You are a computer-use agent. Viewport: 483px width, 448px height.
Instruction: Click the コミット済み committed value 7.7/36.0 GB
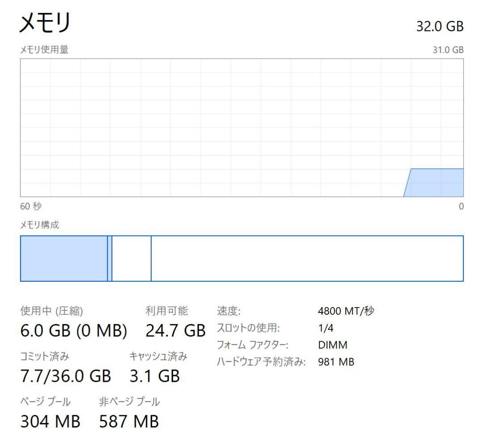[66, 376]
